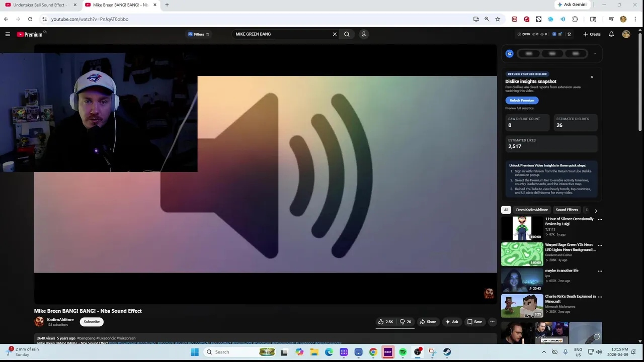The width and height of the screenshot is (644, 362).
Task: Select the youtube.com address bar URL
Action: coord(90,19)
